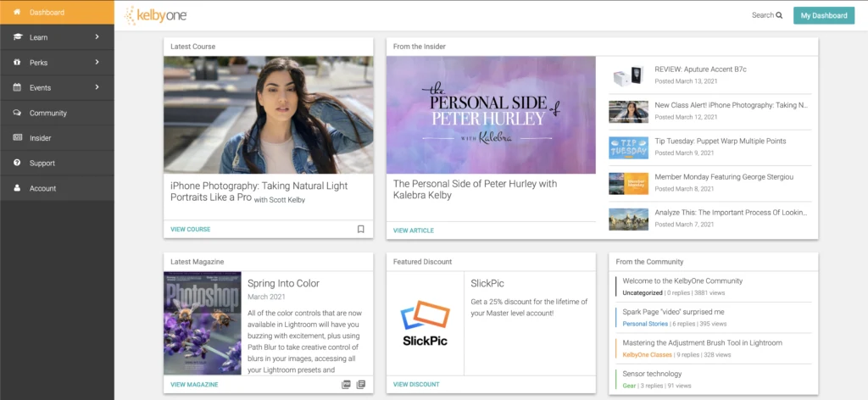Open Account in the sidebar
Viewport: 868px width, 400px height.
click(57, 188)
